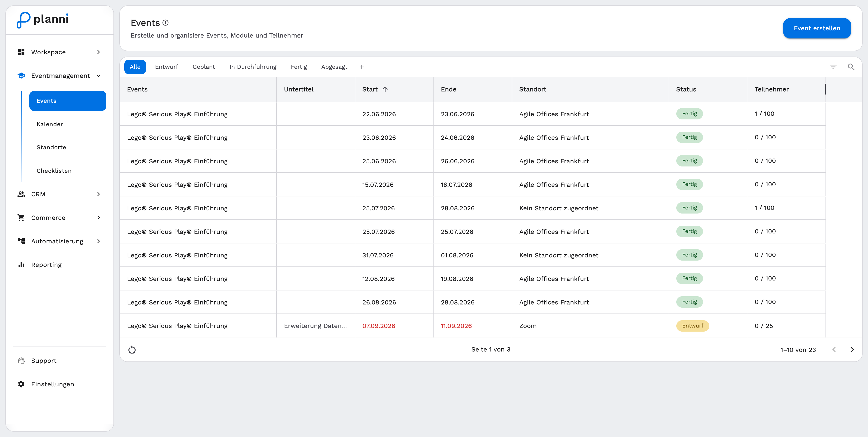Click the Reporting bar chart icon
The height and width of the screenshot is (437, 868).
click(x=21, y=265)
